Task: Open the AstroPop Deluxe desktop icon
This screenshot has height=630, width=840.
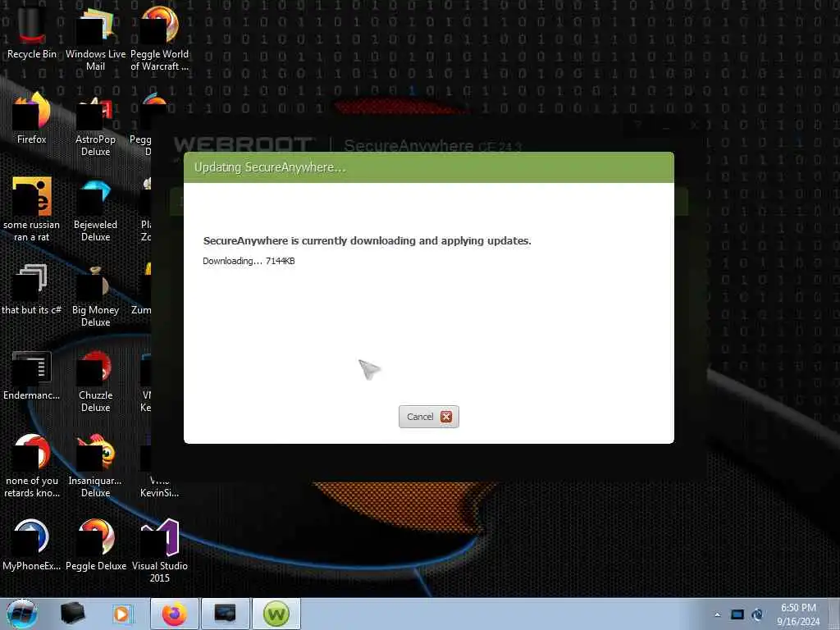Action: (95, 125)
